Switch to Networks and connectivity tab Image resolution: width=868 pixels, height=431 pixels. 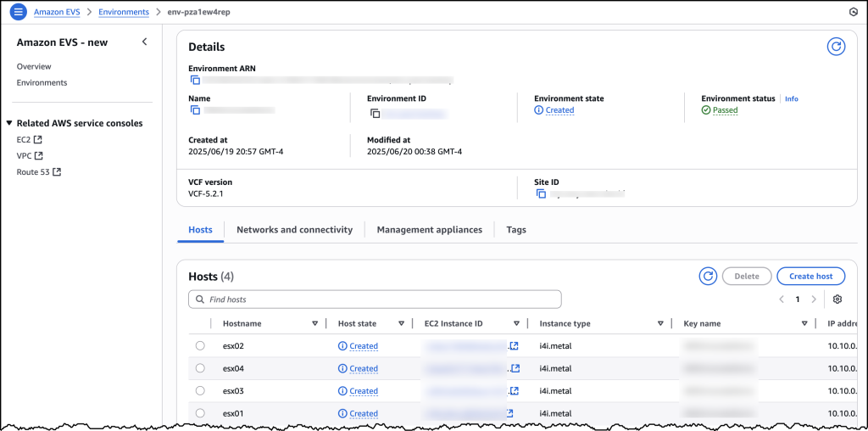pyautogui.click(x=294, y=230)
